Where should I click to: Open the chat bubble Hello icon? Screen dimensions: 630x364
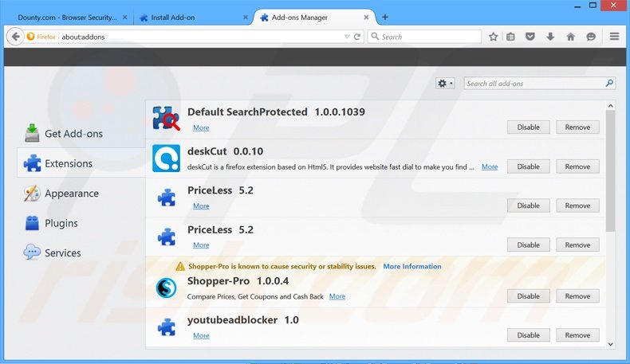pyautogui.click(x=591, y=37)
